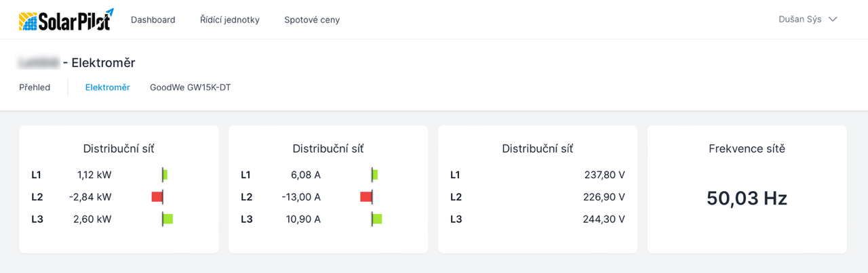Click the -2,84 kW L2 power value
Screen dimensions: 868x273
[90, 197]
